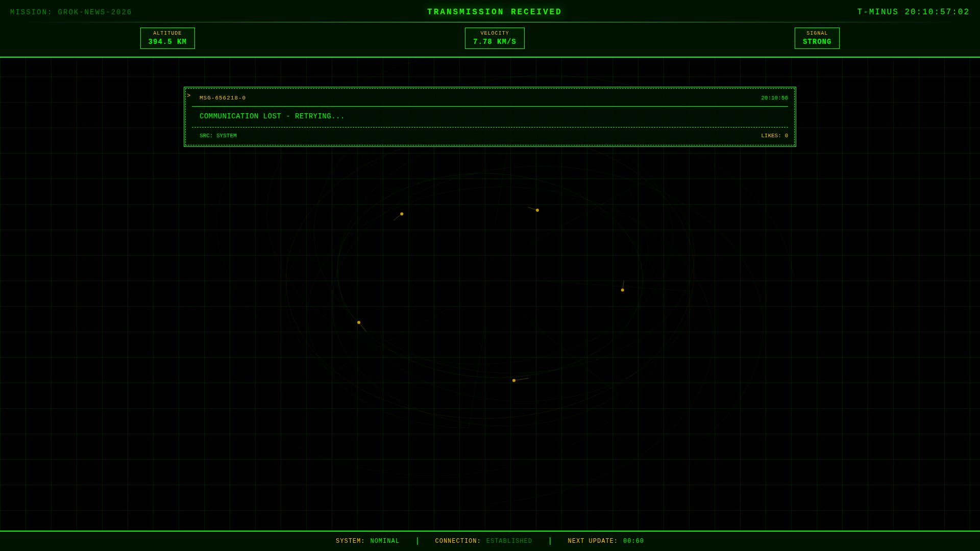Select the ALTITUDE 394.5 KM readout box
980x551 pixels.
(167, 38)
